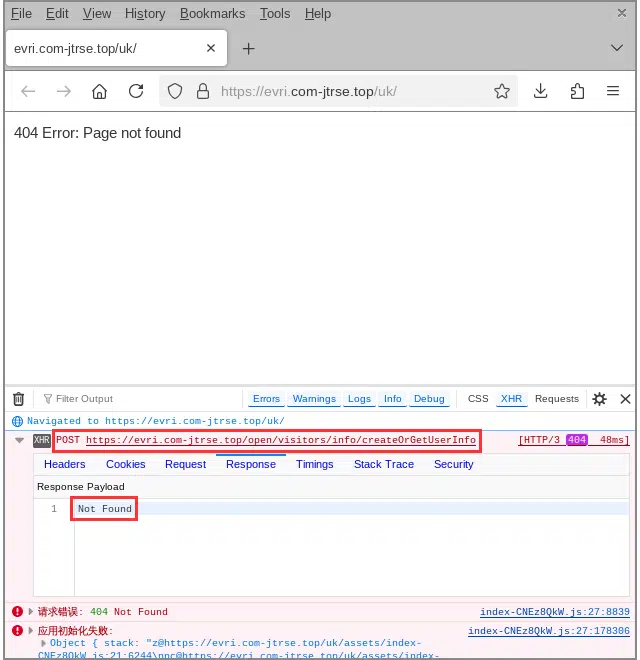Screen dimensions: 640x660
Task: Click the 'Response Payload' heading
Action: (x=80, y=487)
